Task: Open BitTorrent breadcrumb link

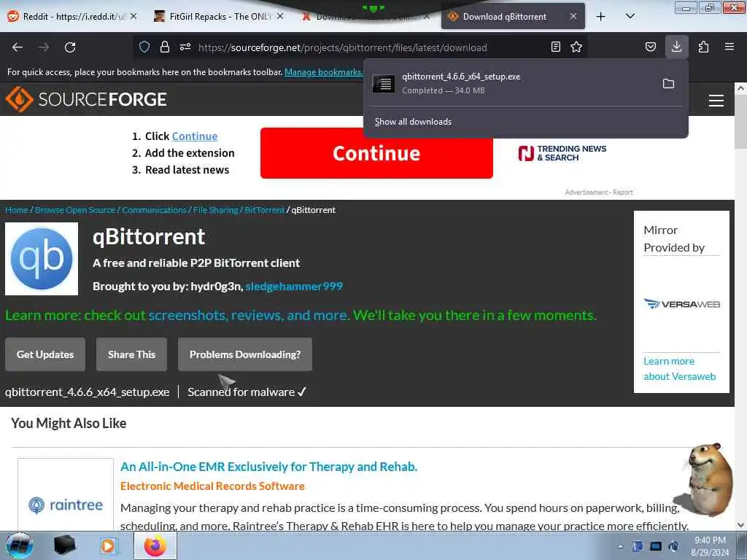Action: click(264, 210)
